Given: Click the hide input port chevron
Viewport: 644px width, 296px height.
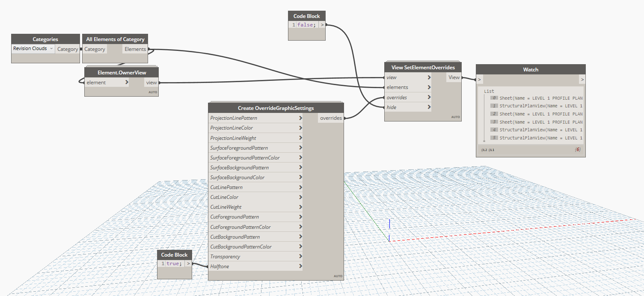Looking at the screenshot, I should point(429,107).
